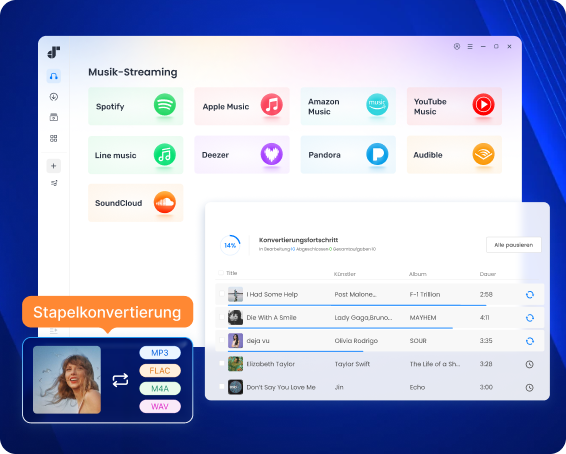Screen dimensions: 566x454
Task: Check the box for Elizabeth Taylor
Action: pos(222,363)
